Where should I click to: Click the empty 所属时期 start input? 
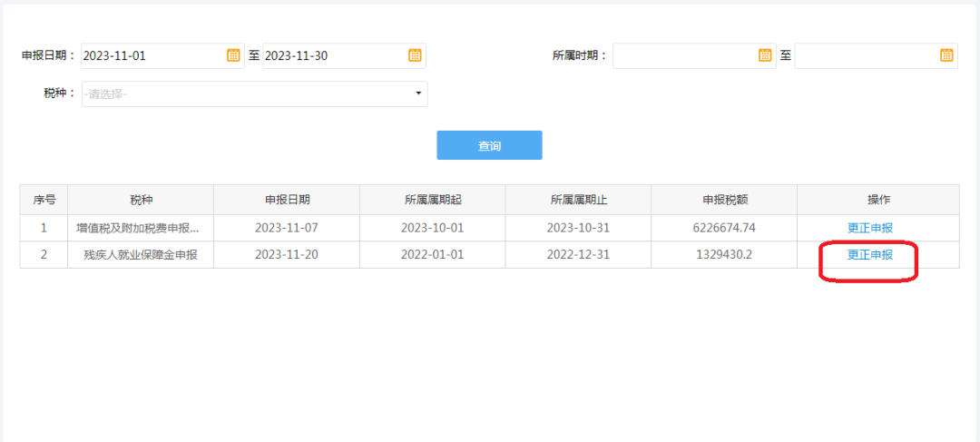[694, 55]
